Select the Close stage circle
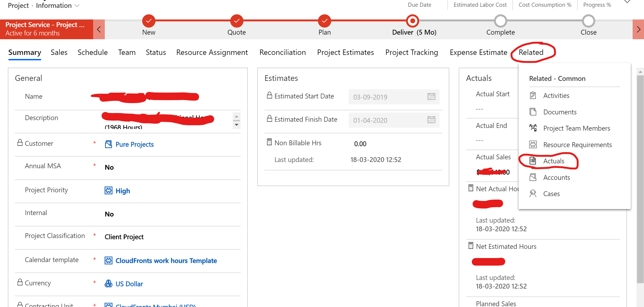The image size is (644, 307). (x=588, y=21)
